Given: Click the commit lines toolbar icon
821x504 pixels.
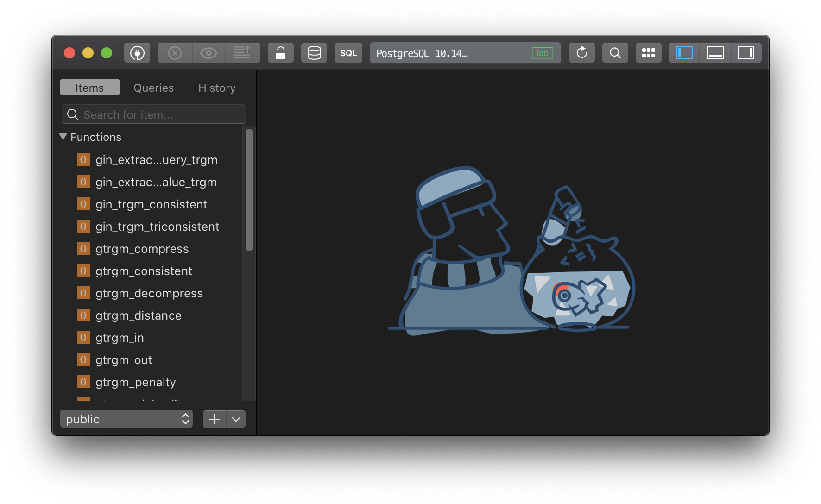Looking at the screenshot, I should [x=242, y=53].
